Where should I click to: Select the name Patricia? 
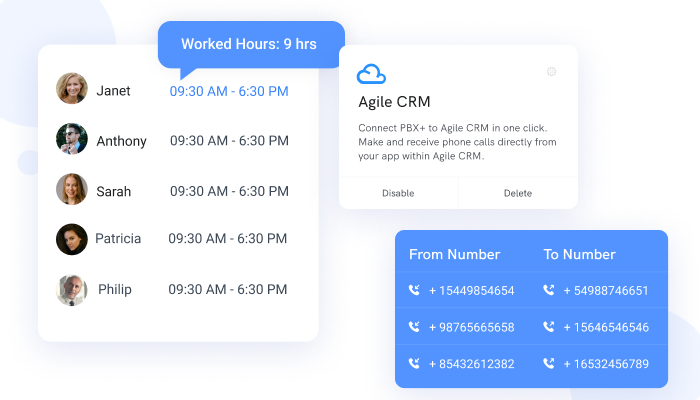118,238
